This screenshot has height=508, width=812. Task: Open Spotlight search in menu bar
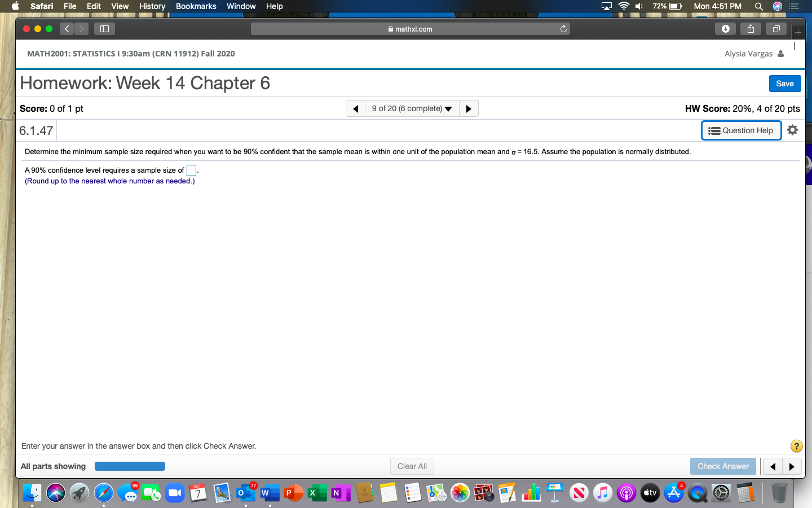coord(759,6)
